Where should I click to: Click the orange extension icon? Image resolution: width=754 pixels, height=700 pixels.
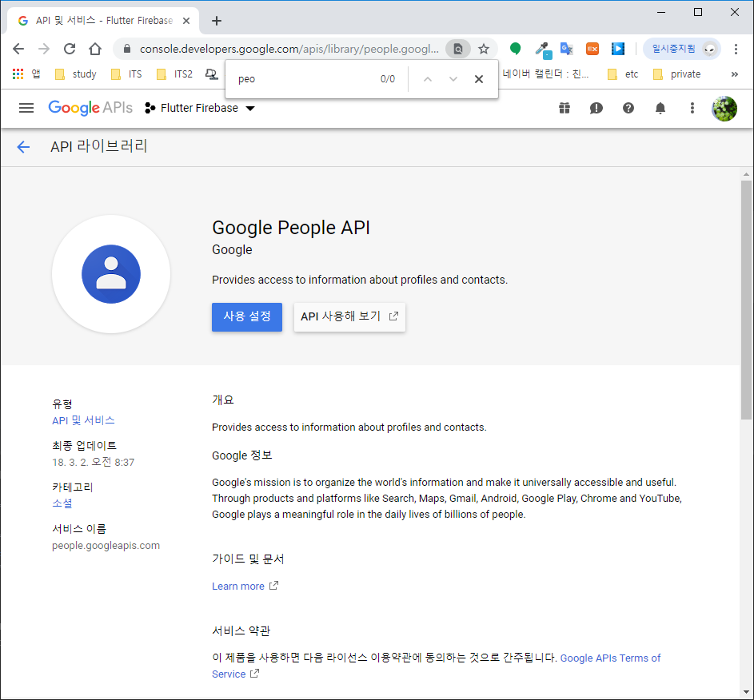click(x=592, y=49)
